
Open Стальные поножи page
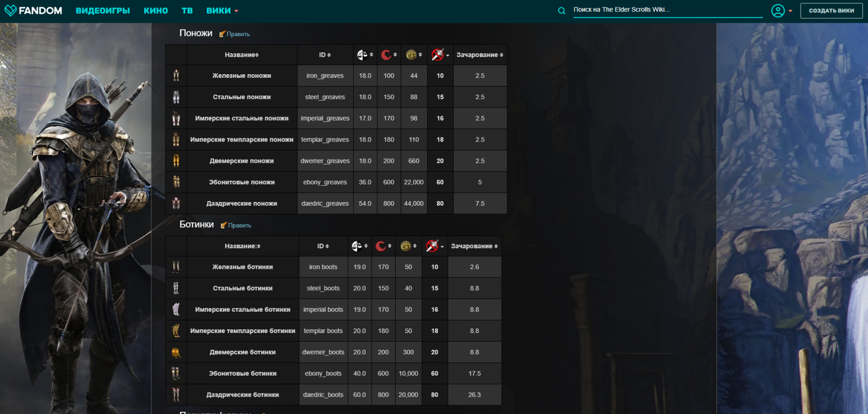tap(242, 97)
